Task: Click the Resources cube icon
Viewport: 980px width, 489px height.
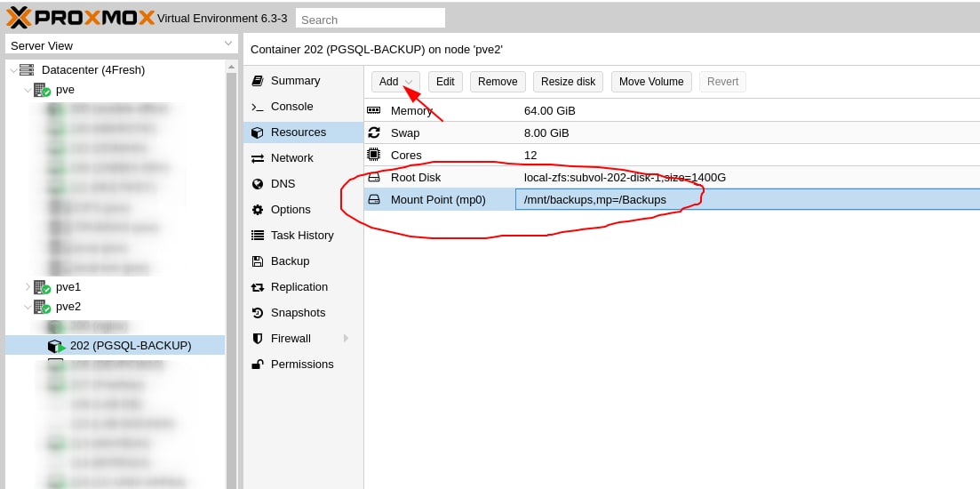Action: pos(257,132)
